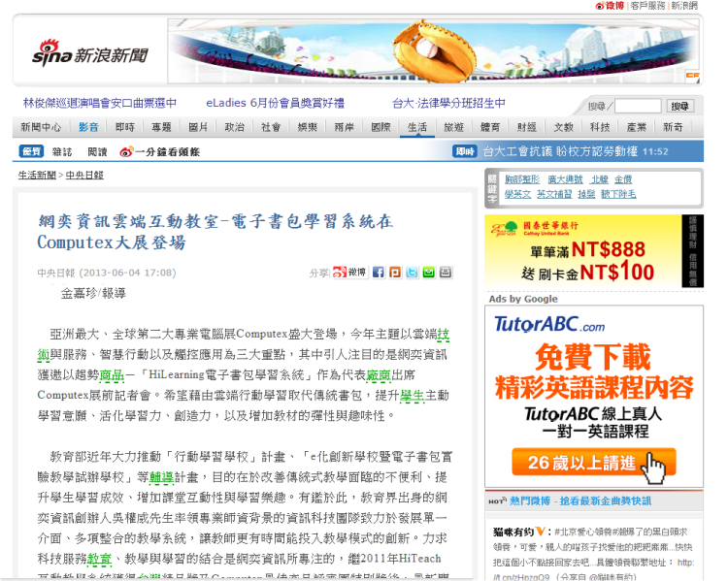Open 科技 navigation tab
728x581 pixels.
600,127
